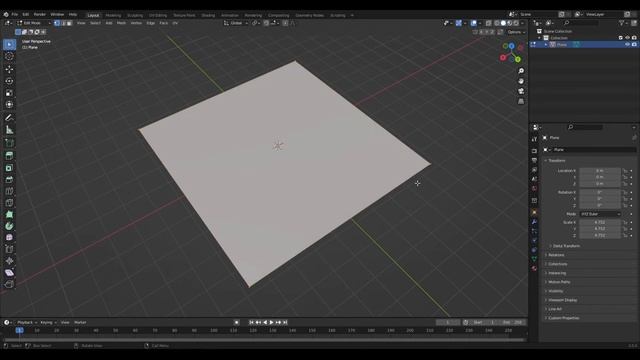Expand the Relations panel

click(556, 255)
